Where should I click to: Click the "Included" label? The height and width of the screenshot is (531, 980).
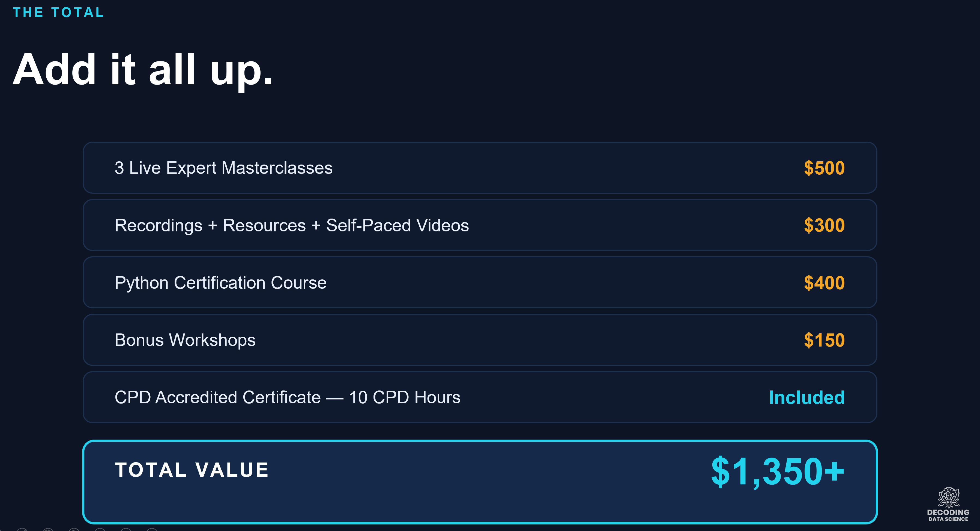click(806, 398)
